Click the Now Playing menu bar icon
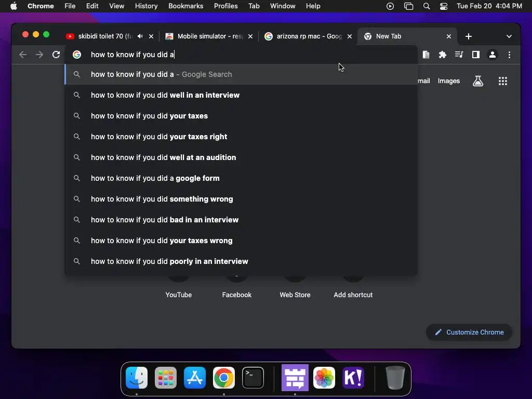The image size is (532, 399). (x=390, y=6)
